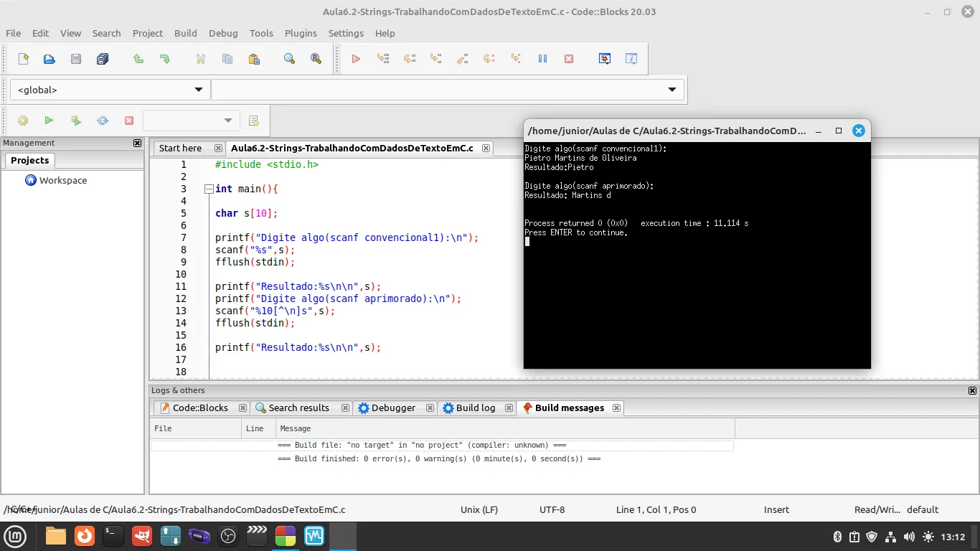980x551 pixels.
Task: Open the Build menu
Action: [185, 33]
